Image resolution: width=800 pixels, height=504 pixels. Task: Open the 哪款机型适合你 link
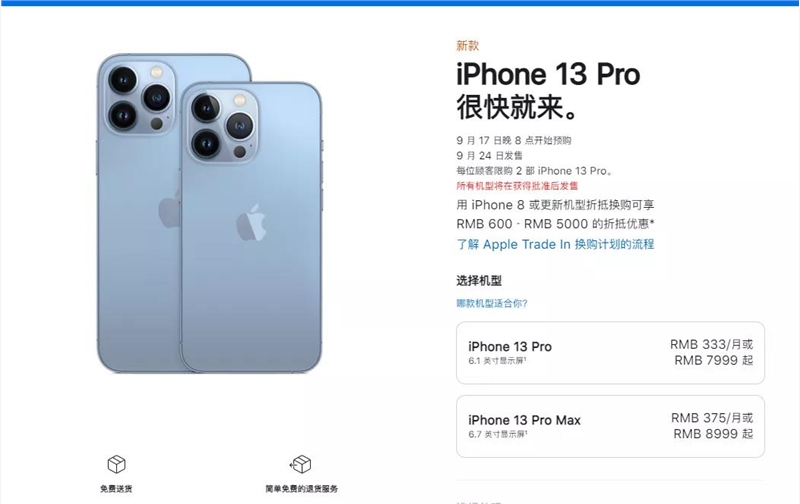(x=492, y=304)
